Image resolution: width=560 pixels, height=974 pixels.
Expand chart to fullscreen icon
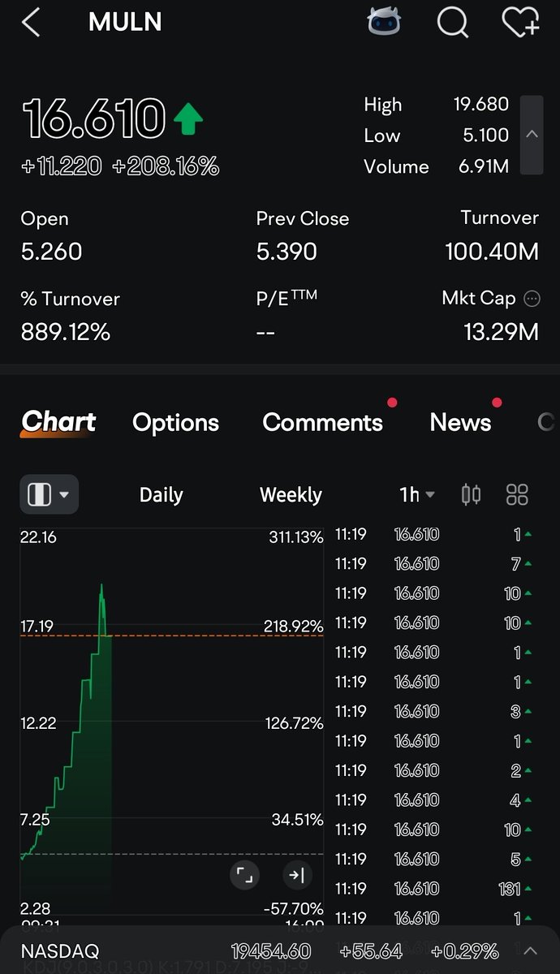pos(244,875)
